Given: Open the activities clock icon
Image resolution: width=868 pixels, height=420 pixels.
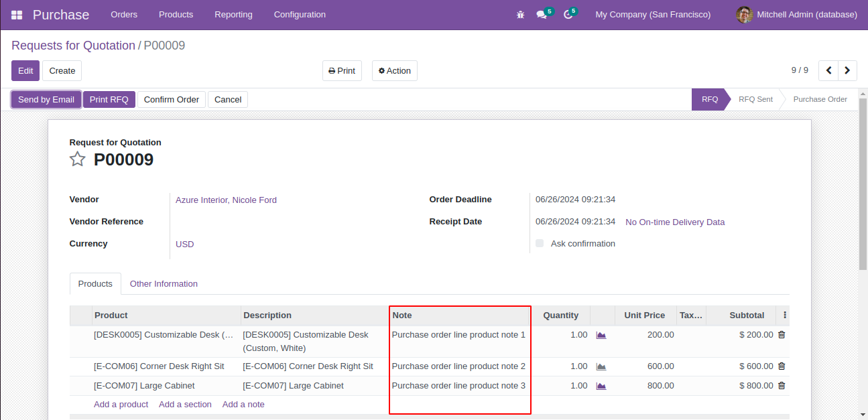Looking at the screenshot, I should pyautogui.click(x=568, y=15).
